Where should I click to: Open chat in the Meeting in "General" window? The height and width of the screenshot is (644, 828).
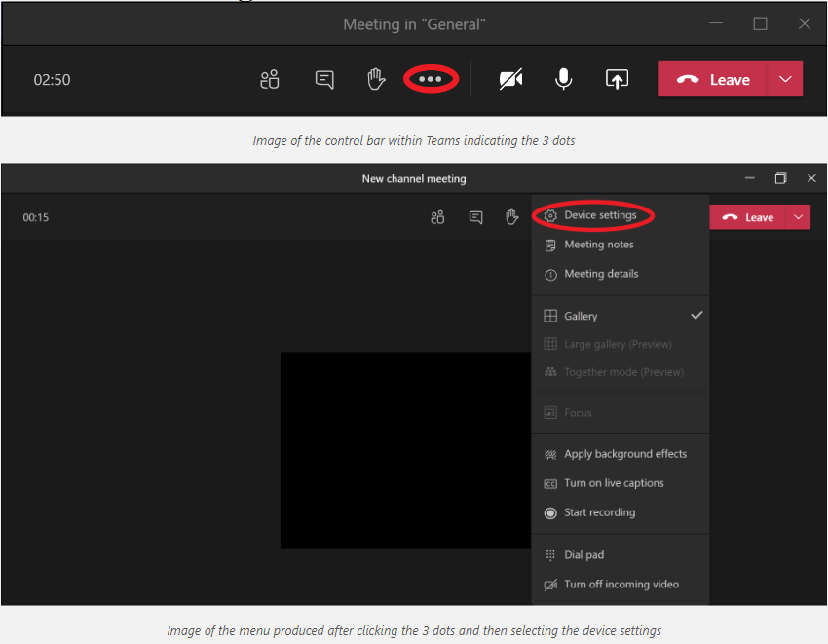(324, 80)
